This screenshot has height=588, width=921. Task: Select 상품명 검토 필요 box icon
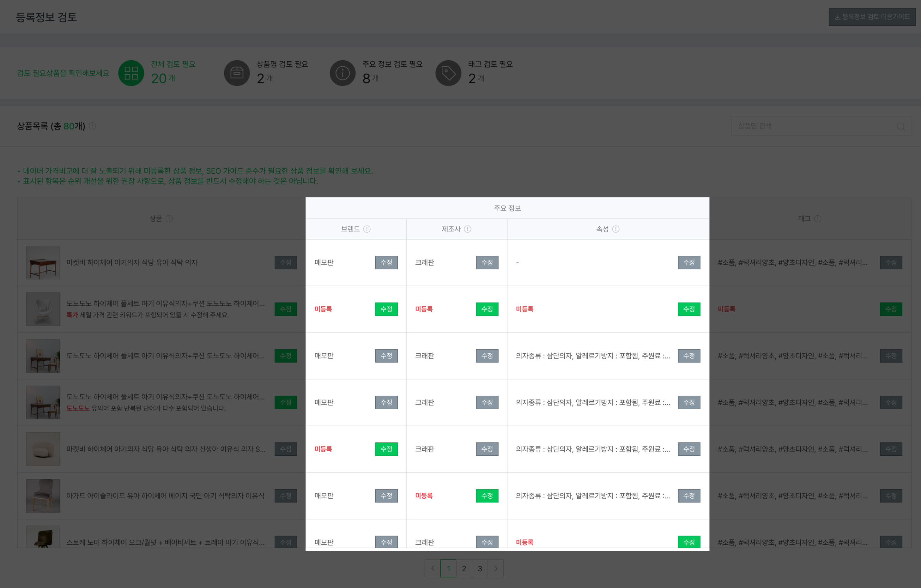[237, 73]
